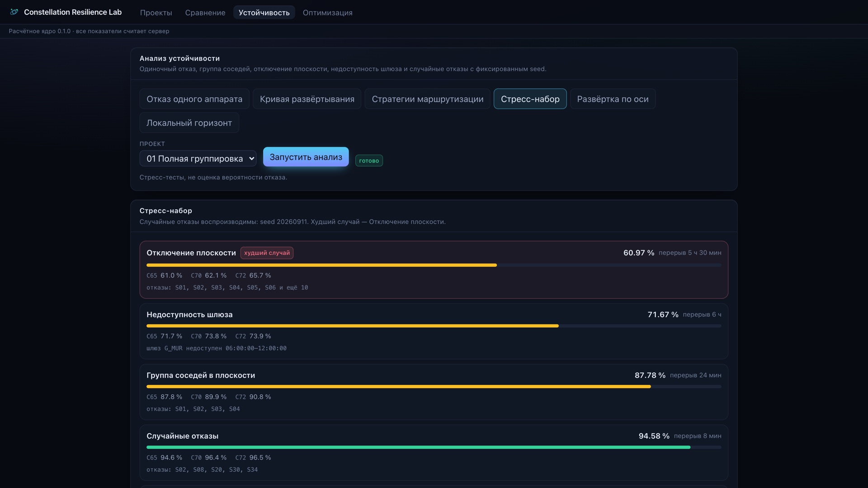Click the Отключение плоскости scenario title
868x488 pixels.
(191, 253)
